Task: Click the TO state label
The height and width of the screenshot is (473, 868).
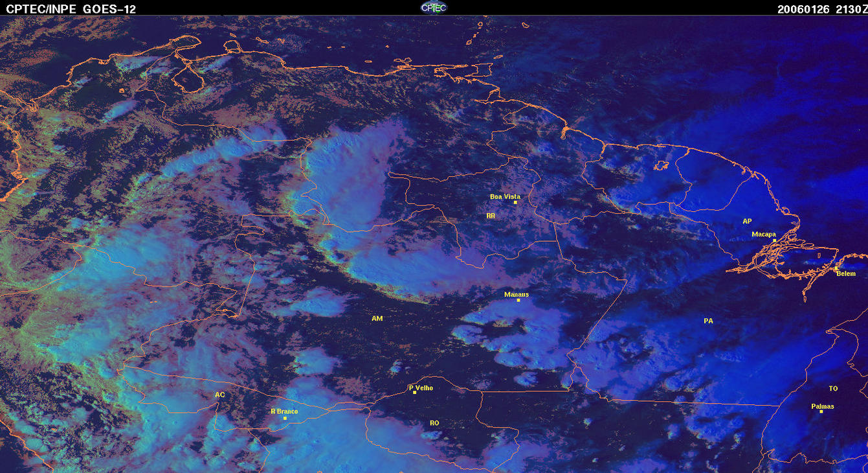Action: click(833, 389)
